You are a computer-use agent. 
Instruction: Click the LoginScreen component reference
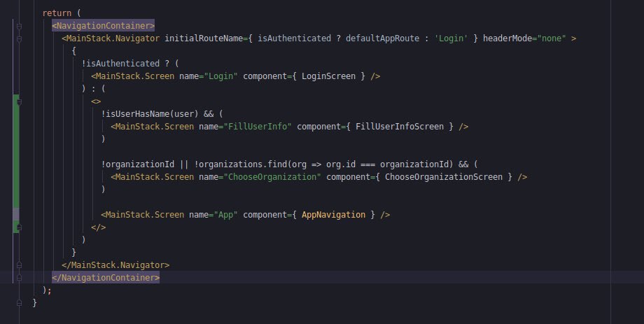[328, 76]
